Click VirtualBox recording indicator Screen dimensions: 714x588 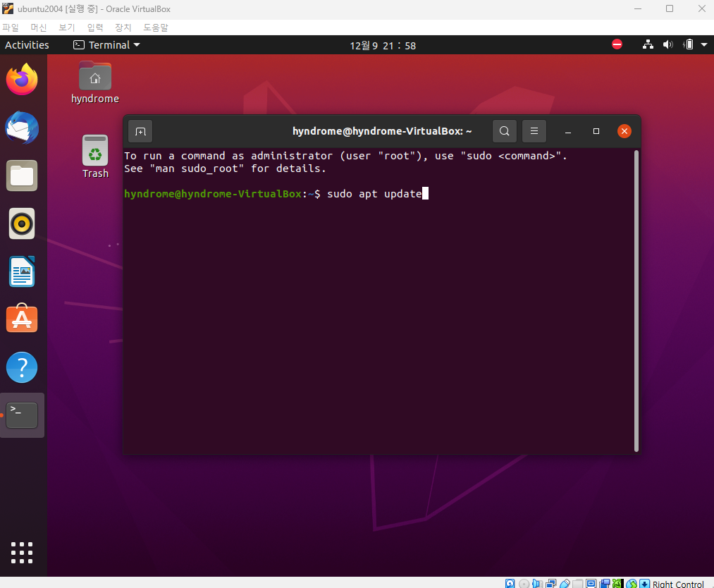click(x=605, y=584)
